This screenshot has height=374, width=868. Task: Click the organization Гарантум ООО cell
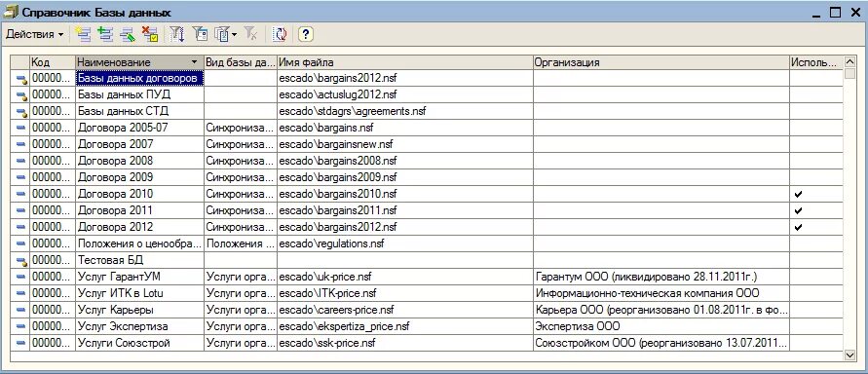(x=660, y=277)
